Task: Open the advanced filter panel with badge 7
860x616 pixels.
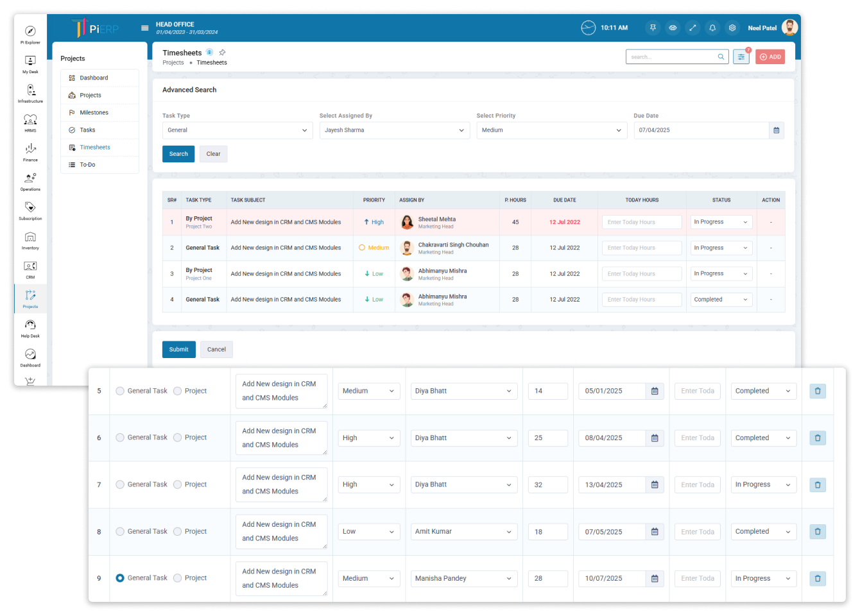Action: click(741, 56)
